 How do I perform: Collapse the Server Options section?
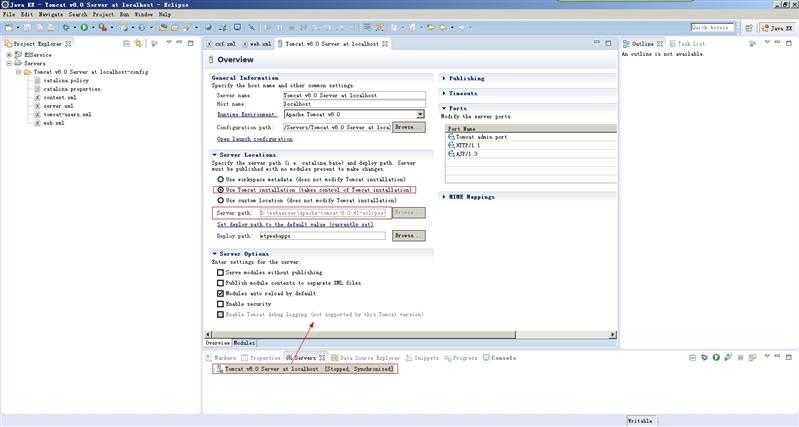coord(215,253)
